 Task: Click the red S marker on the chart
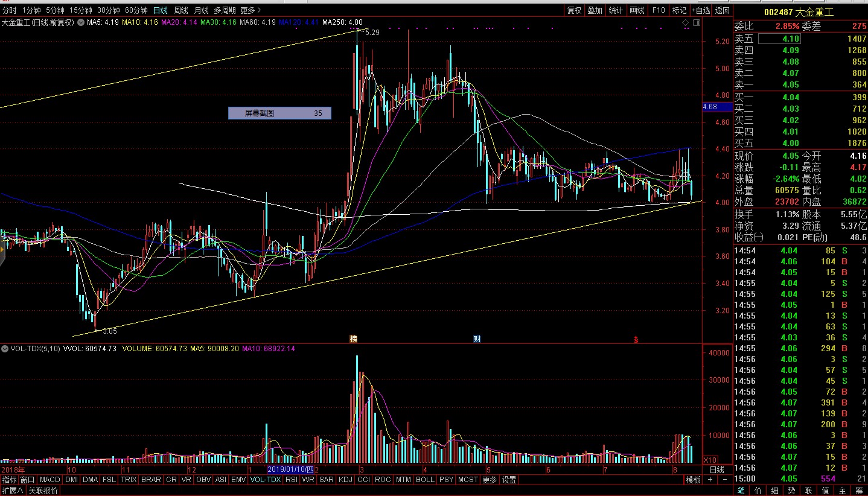click(636, 340)
